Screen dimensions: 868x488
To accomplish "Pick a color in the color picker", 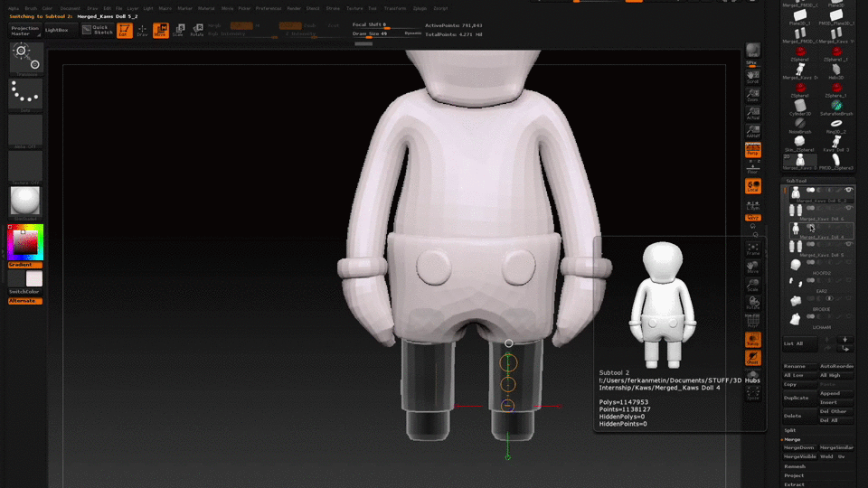I will click(x=25, y=242).
